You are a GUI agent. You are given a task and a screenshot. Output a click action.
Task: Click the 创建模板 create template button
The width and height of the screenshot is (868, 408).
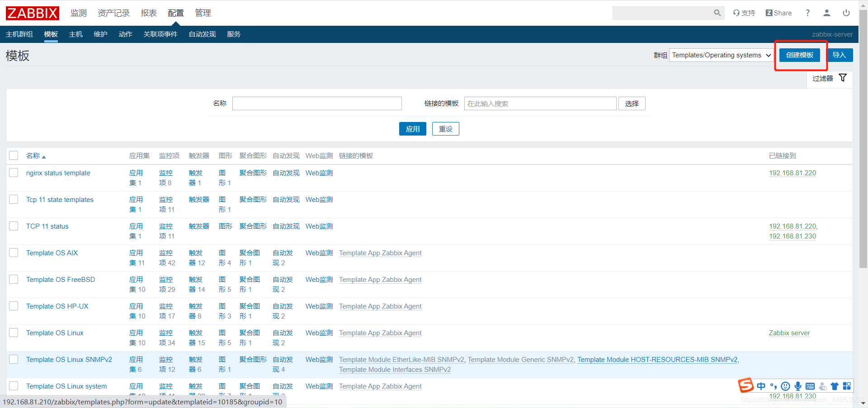(x=800, y=55)
